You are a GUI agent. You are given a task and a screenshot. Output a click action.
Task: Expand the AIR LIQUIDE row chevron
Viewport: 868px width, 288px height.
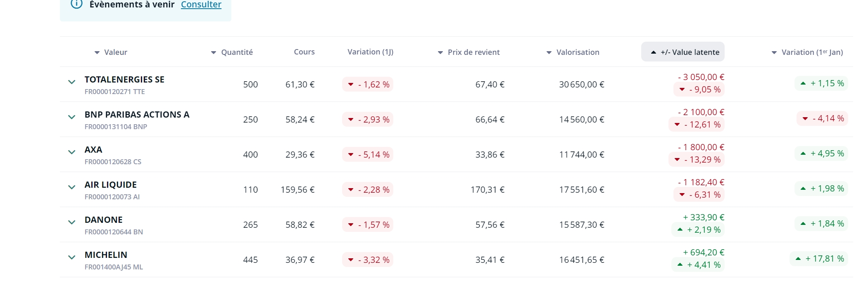click(x=71, y=187)
